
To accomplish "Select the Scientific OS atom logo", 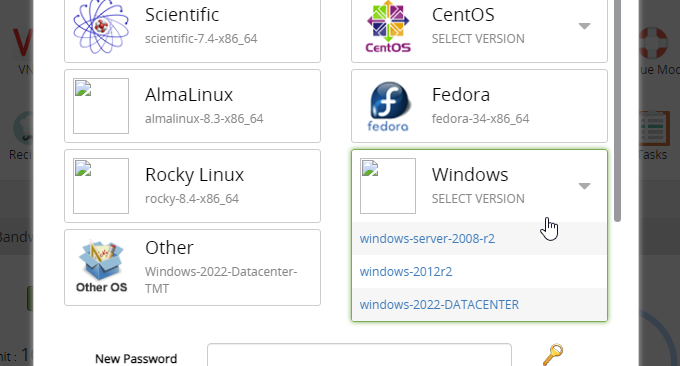I will 101,26.
